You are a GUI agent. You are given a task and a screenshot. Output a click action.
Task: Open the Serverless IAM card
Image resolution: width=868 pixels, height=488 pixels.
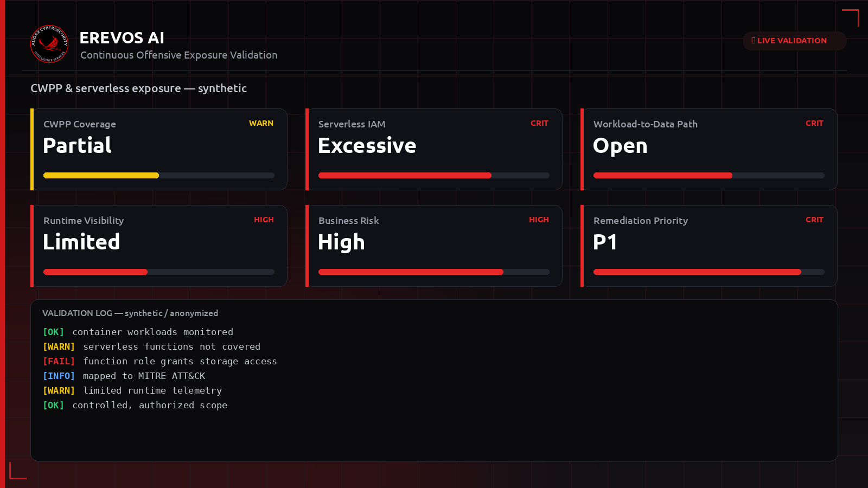434,149
